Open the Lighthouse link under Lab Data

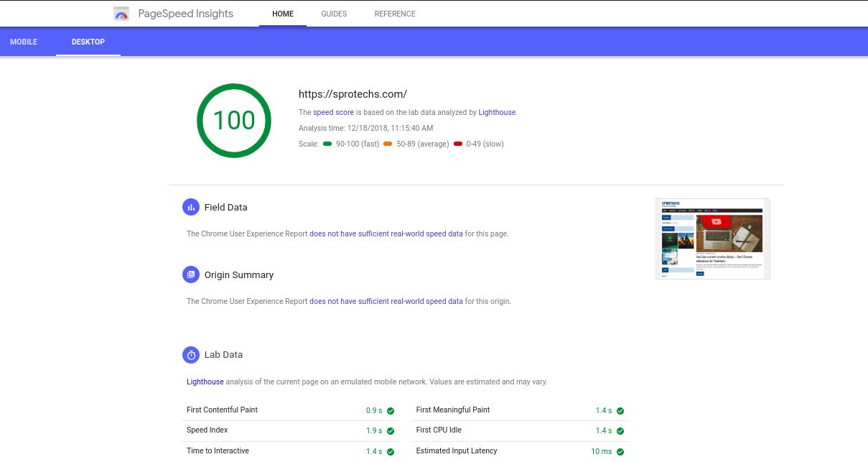pyautogui.click(x=205, y=382)
